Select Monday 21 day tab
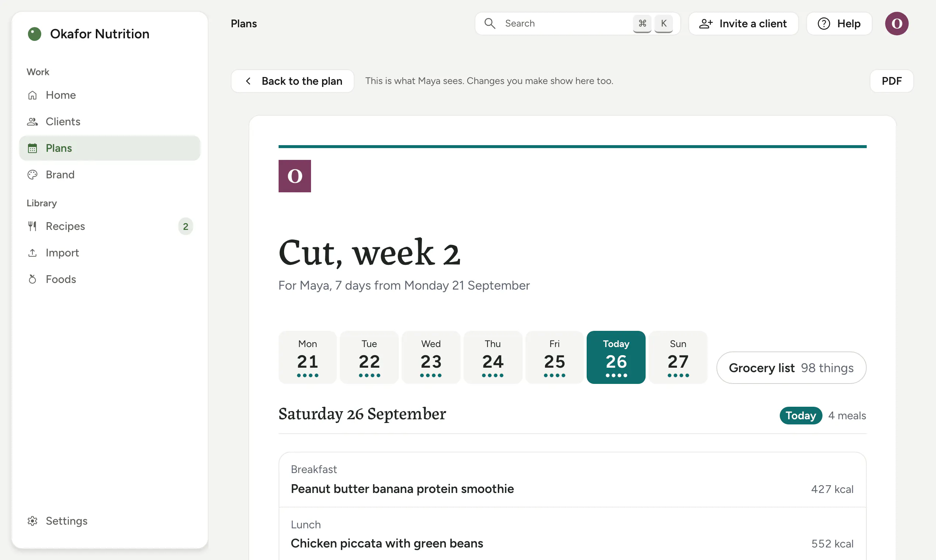This screenshot has width=936, height=560. click(308, 357)
